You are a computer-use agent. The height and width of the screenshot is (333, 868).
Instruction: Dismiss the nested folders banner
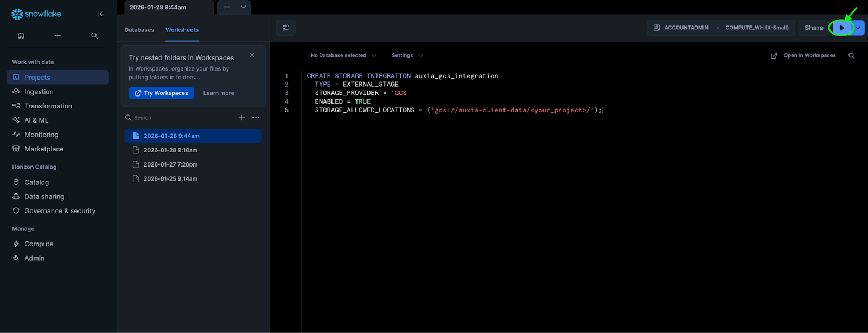252,55
